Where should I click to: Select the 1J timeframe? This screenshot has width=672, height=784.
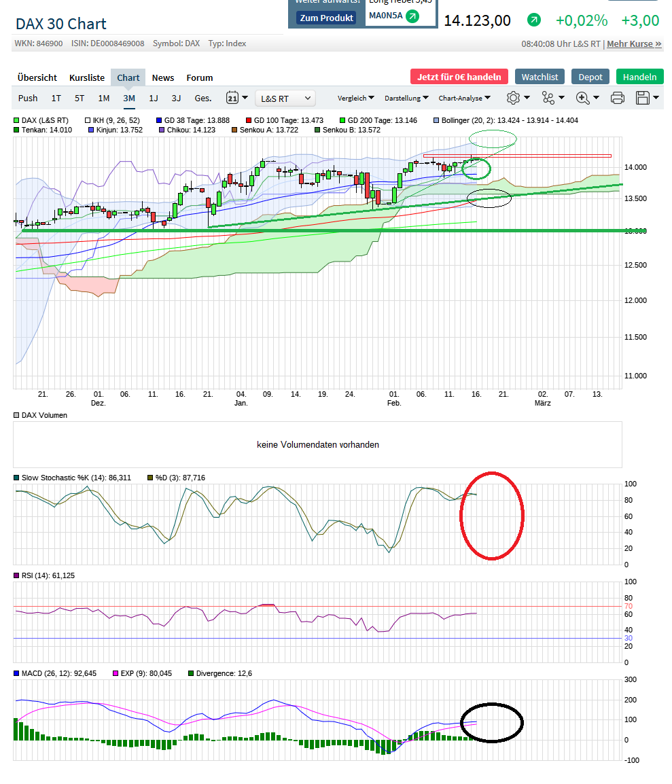tap(154, 98)
